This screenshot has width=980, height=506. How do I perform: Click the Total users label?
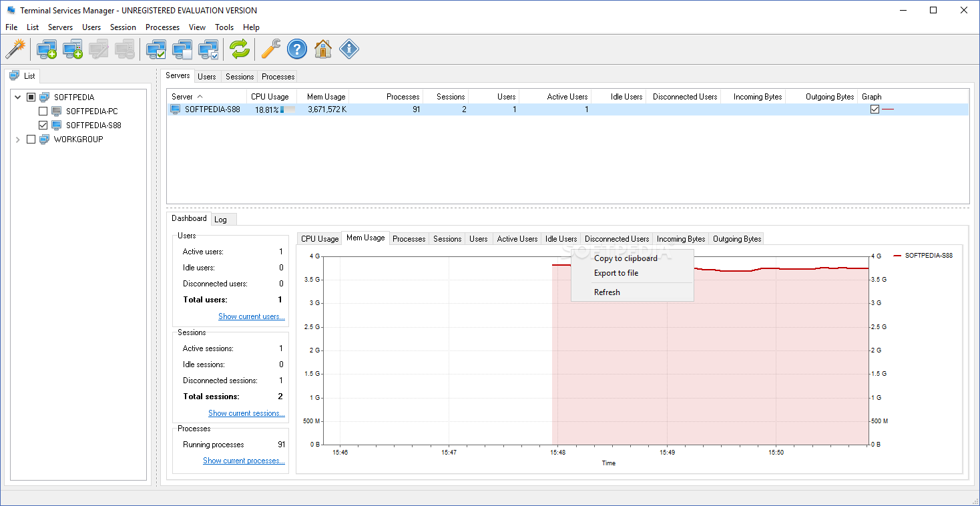[x=205, y=300]
